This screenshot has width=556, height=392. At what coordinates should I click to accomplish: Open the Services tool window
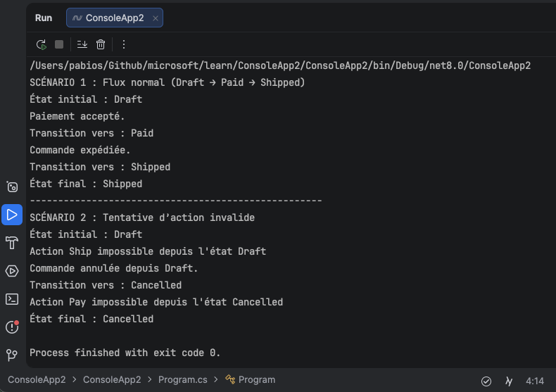(12, 271)
